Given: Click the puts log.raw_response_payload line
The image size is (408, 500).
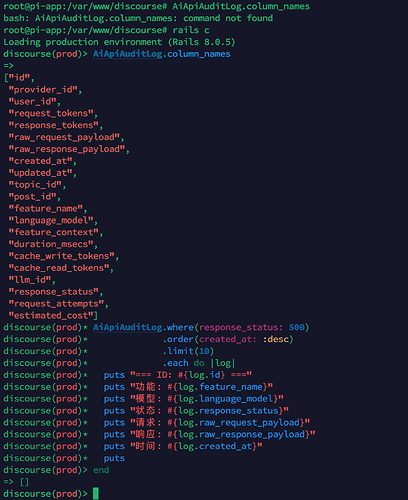Looking at the screenshot, I should tap(209, 434).
